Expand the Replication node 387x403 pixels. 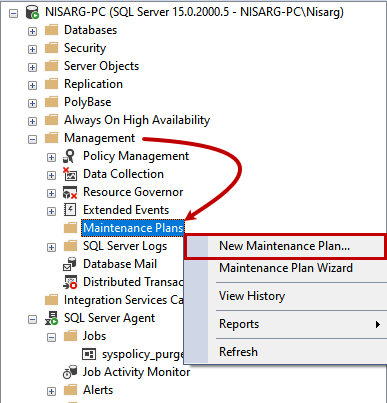pos(32,86)
